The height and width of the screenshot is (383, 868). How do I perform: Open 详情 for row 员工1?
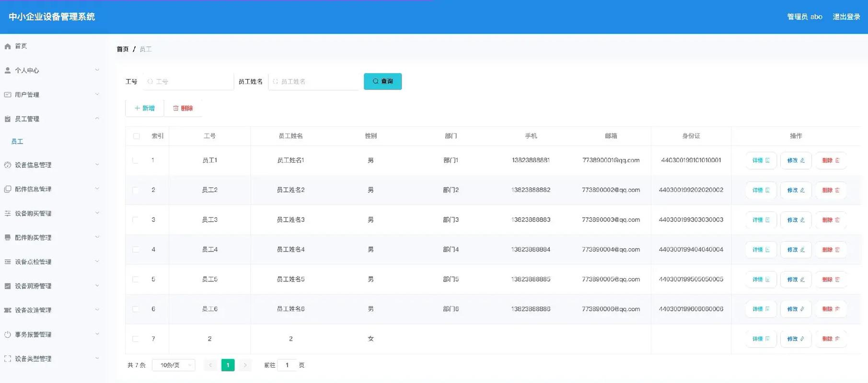tap(761, 160)
